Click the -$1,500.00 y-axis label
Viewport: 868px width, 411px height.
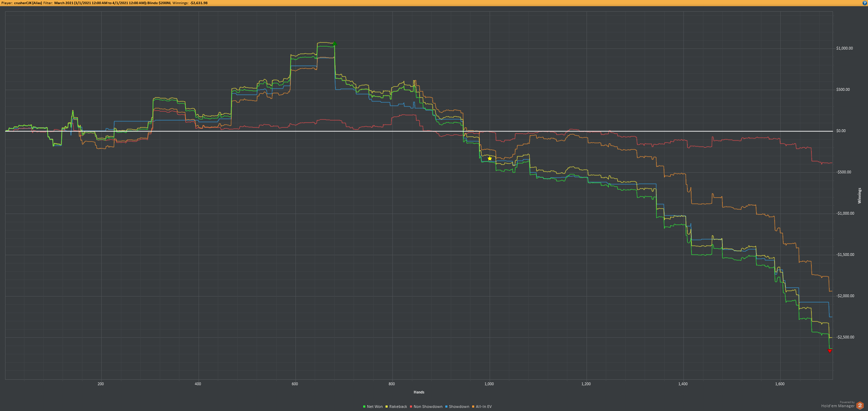pos(845,255)
